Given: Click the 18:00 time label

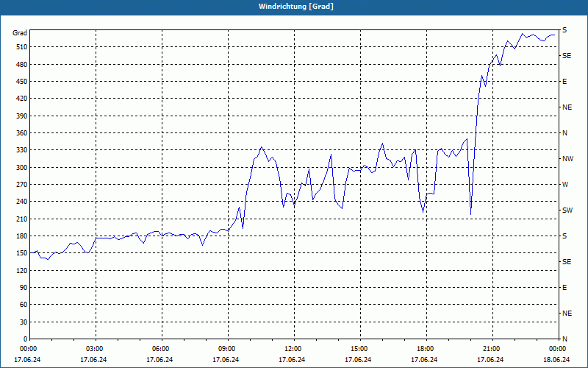Looking at the screenshot, I should (426, 349).
